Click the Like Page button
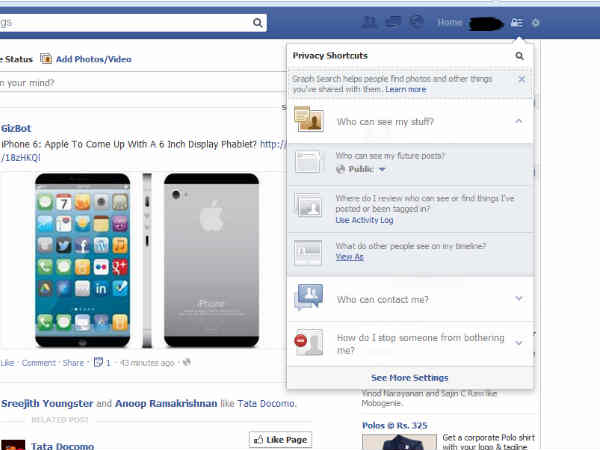The height and width of the screenshot is (450, 600). click(280, 440)
